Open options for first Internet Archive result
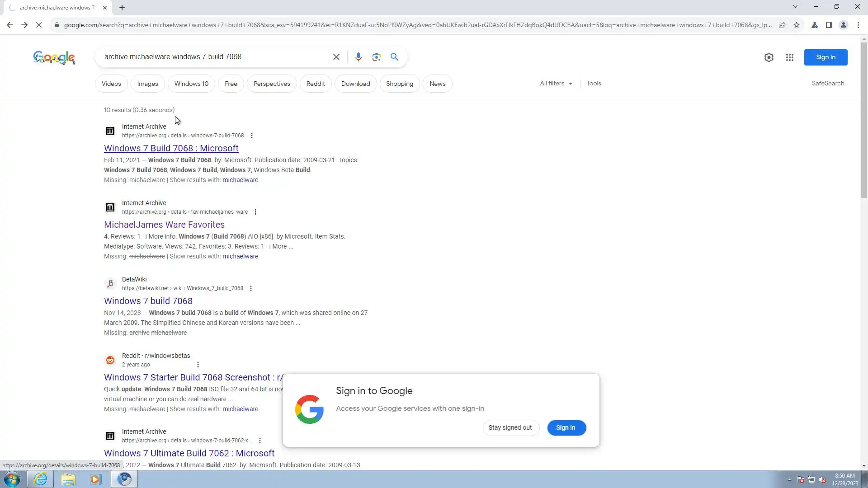Screen dimensions: 868x488 252,136
